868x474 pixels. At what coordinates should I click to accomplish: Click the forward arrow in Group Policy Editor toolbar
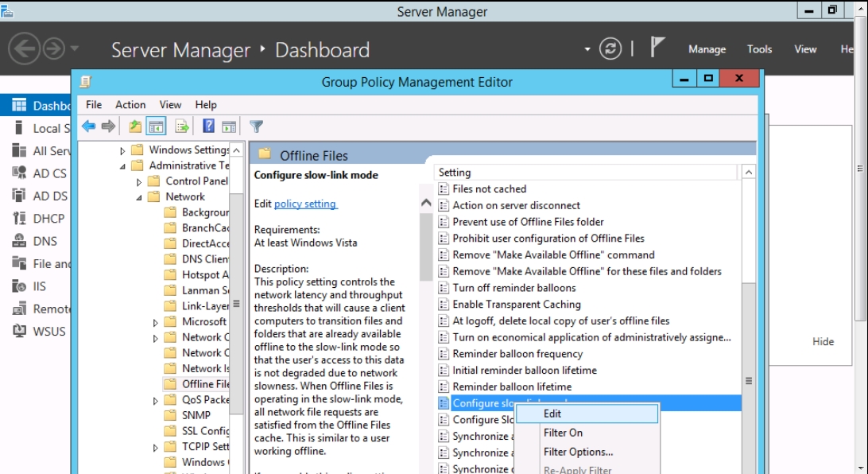pyautogui.click(x=108, y=126)
